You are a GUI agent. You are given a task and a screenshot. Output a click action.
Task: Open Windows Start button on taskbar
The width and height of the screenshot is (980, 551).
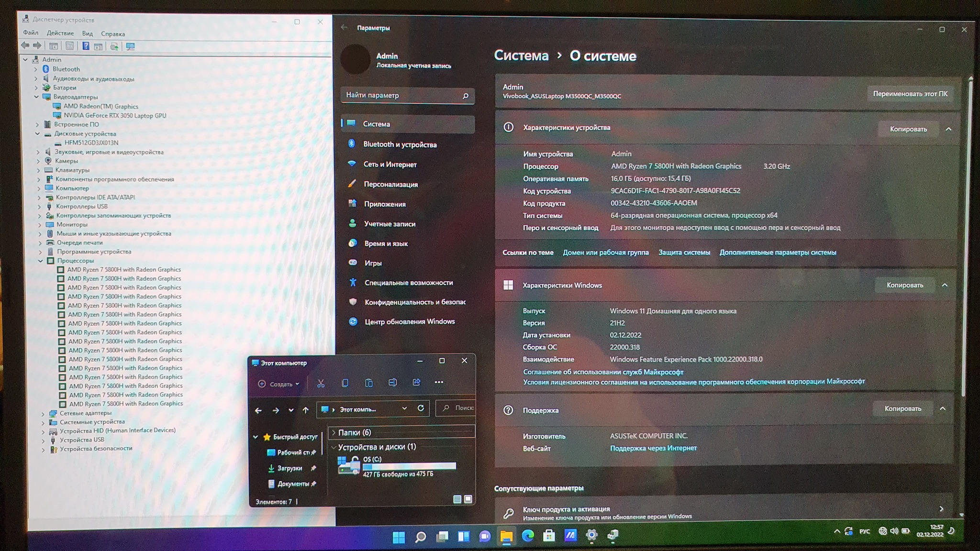click(399, 537)
